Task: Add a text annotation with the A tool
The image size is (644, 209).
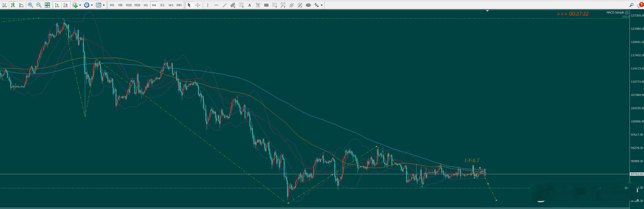Action: click(250, 5)
